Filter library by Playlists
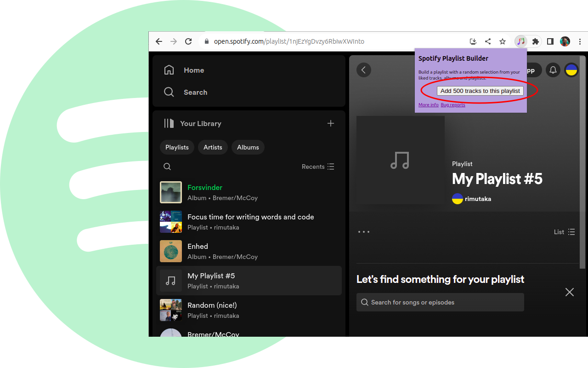Image resolution: width=588 pixels, height=368 pixels. (x=177, y=147)
